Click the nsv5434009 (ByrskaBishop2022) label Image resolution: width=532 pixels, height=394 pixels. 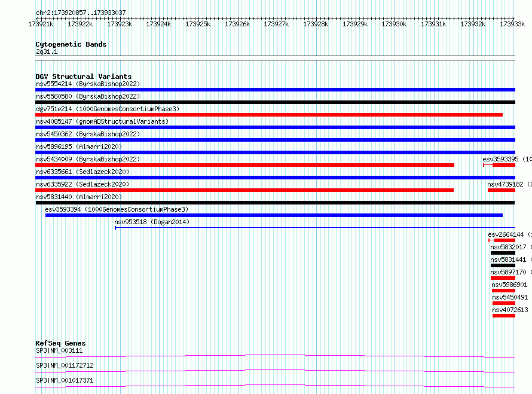coord(88,159)
